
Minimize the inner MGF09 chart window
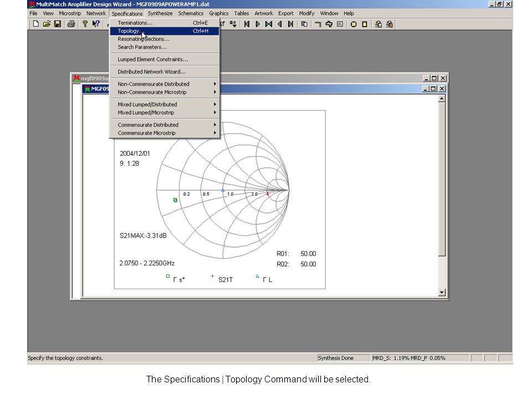pyautogui.click(x=426, y=89)
